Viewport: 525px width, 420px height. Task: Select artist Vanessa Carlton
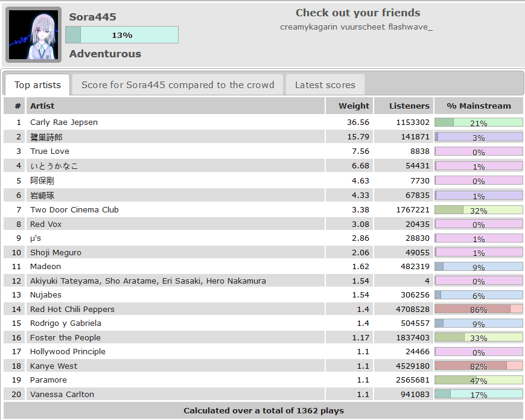[x=62, y=394]
